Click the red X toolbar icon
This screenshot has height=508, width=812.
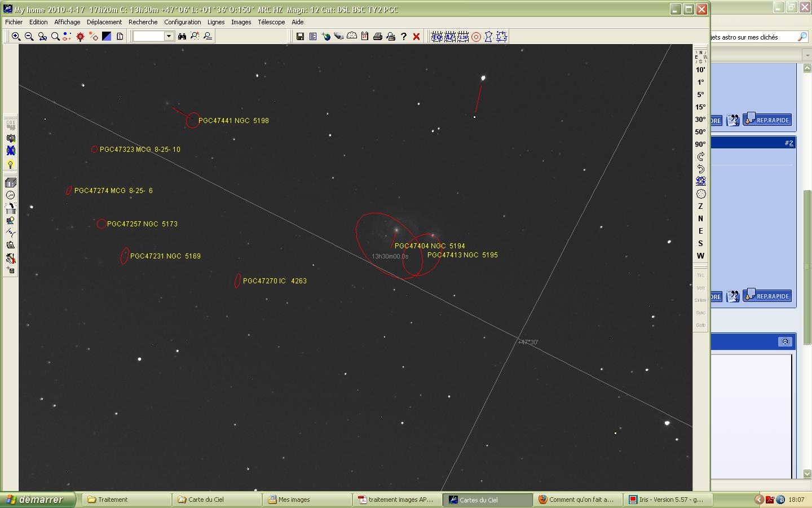tap(417, 37)
